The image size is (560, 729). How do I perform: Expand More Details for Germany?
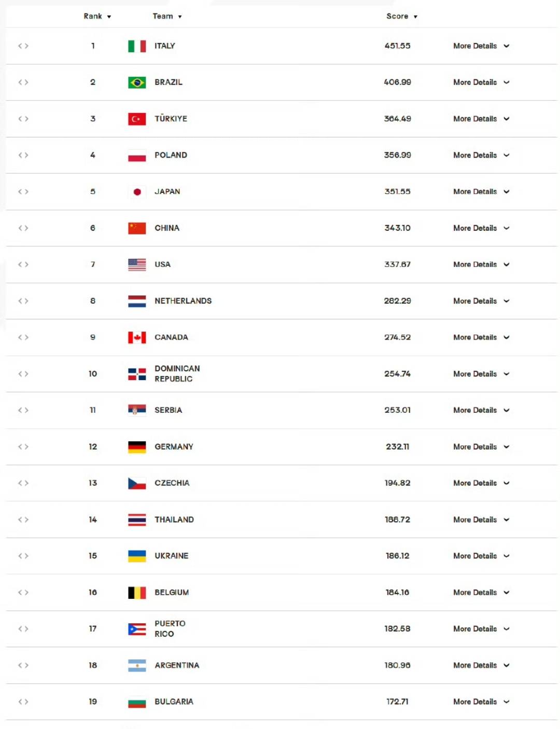point(481,446)
